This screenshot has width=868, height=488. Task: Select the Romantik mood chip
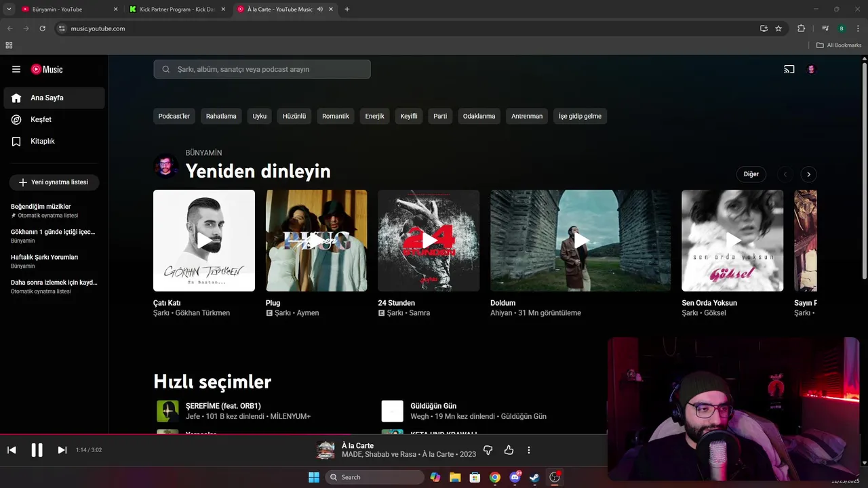pyautogui.click(x=336, y=116)
